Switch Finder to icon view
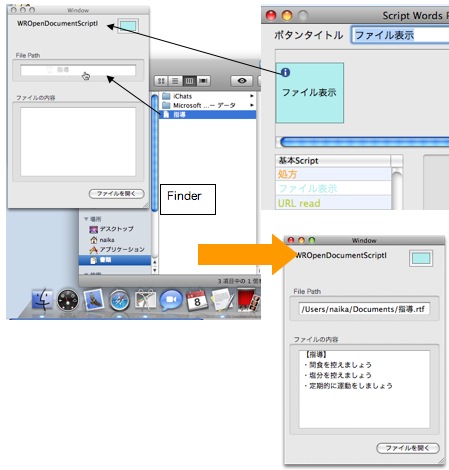The image size is (449, 470). 161,81
